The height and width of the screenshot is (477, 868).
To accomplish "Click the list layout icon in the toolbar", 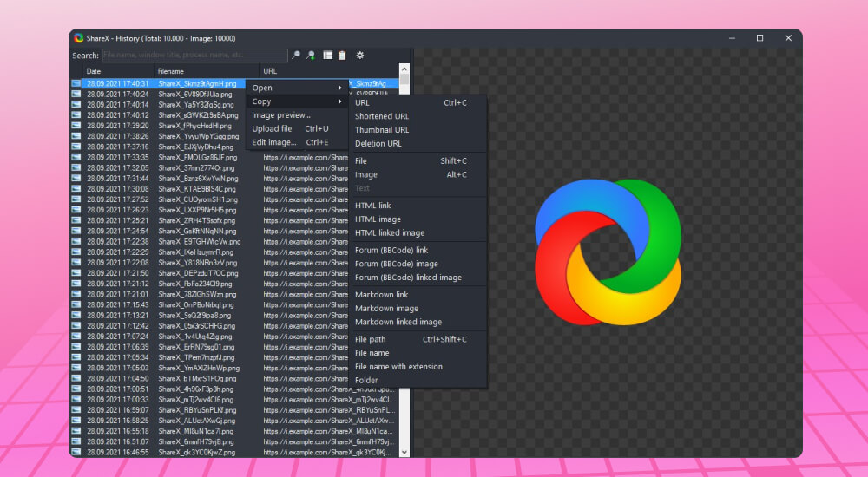I will click(x=328, y=56).
